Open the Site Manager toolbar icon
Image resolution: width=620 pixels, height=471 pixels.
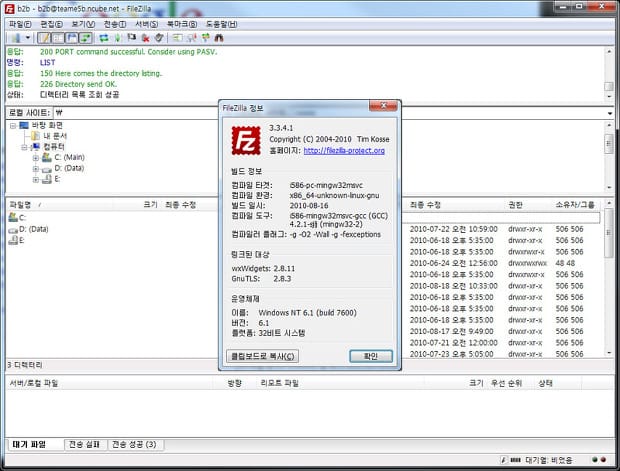tap(16, 38)
